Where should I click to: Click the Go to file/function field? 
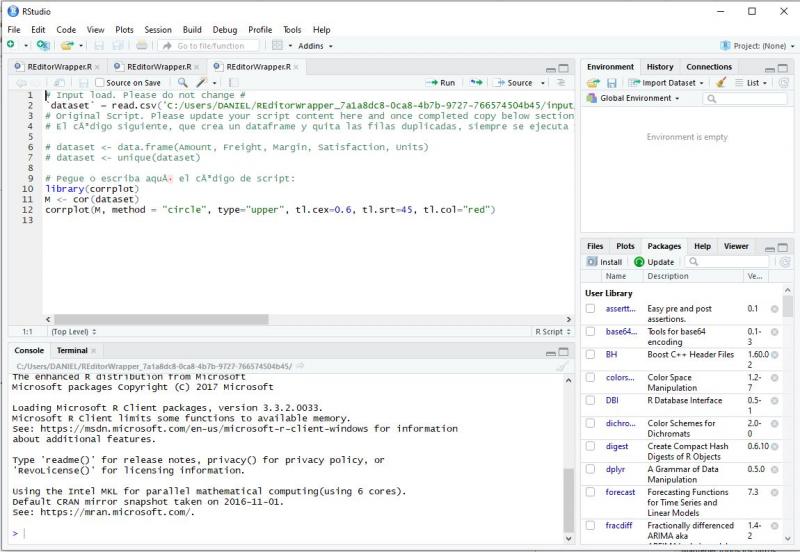tap(210, 46)
